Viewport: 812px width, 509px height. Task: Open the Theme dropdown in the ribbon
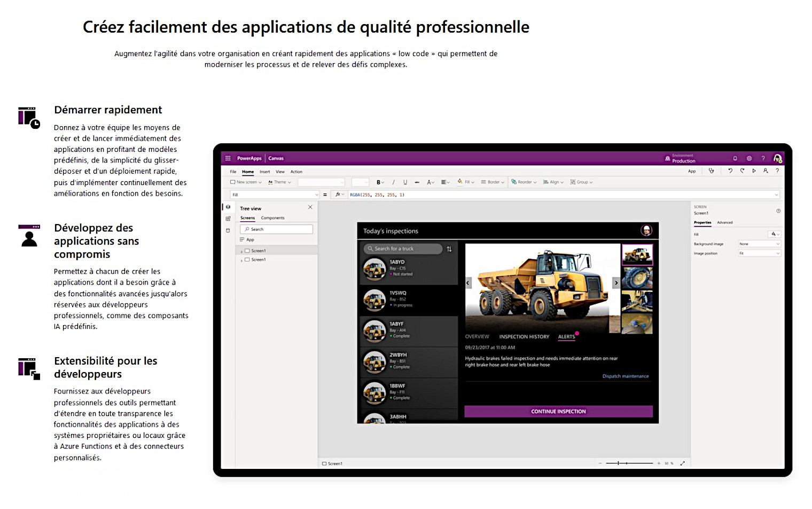(279, 182)
